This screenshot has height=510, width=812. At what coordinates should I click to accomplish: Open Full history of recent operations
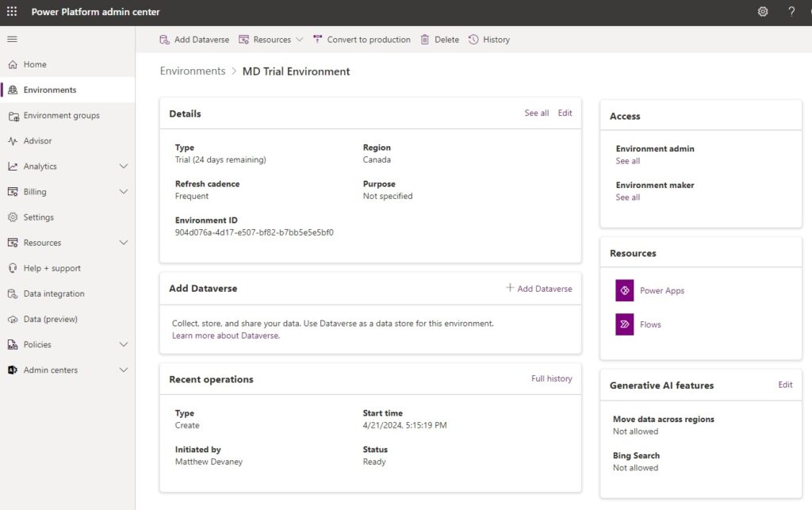(552, 378)
